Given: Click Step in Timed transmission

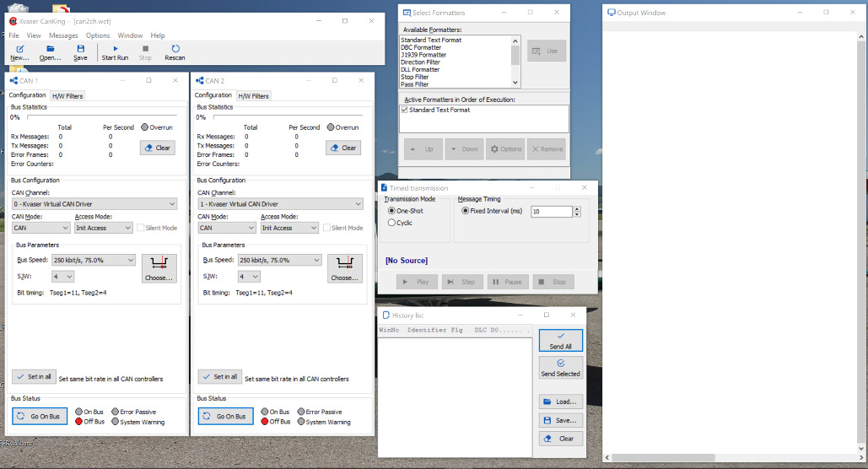Looking at the screenshot, I should 462,282.
